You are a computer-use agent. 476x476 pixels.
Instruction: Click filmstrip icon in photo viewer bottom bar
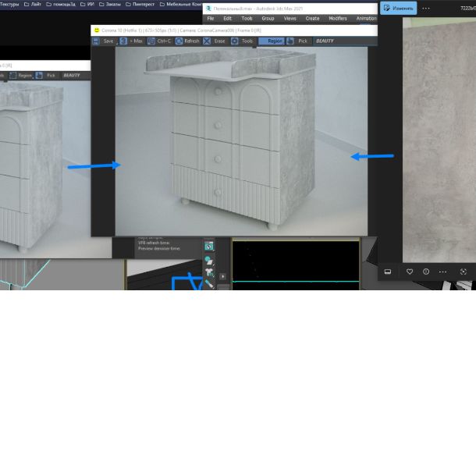(388, 272)
